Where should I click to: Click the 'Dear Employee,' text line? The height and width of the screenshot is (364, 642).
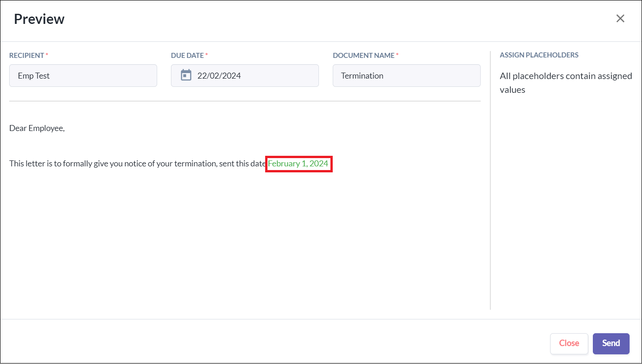37,128
